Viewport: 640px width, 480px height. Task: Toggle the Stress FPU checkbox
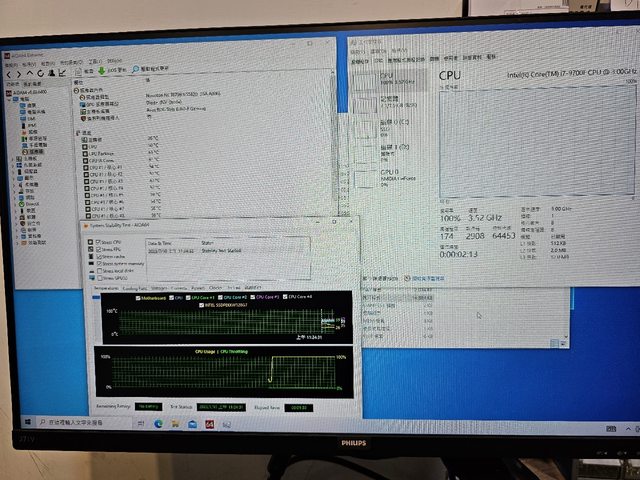click(x=96, y=249)
